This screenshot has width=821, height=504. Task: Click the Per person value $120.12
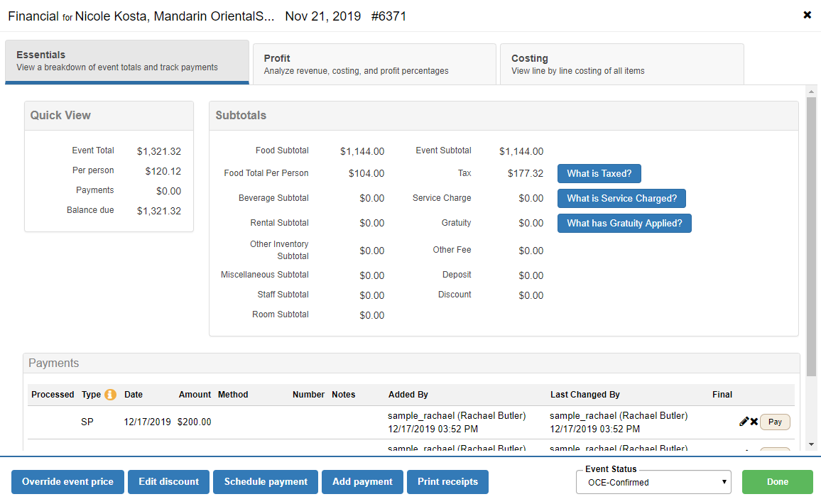pos(163,171)
